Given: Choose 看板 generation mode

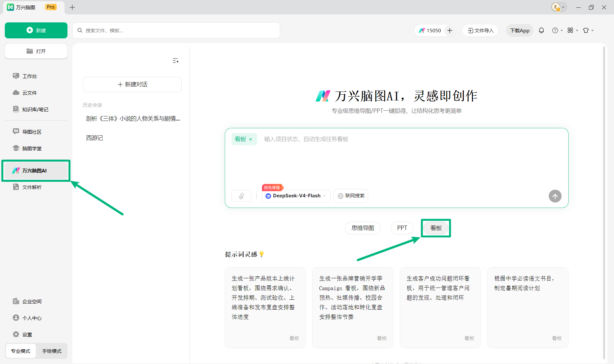Looking at the screenshot, I should pyautogui.click(x=436, y=228).
